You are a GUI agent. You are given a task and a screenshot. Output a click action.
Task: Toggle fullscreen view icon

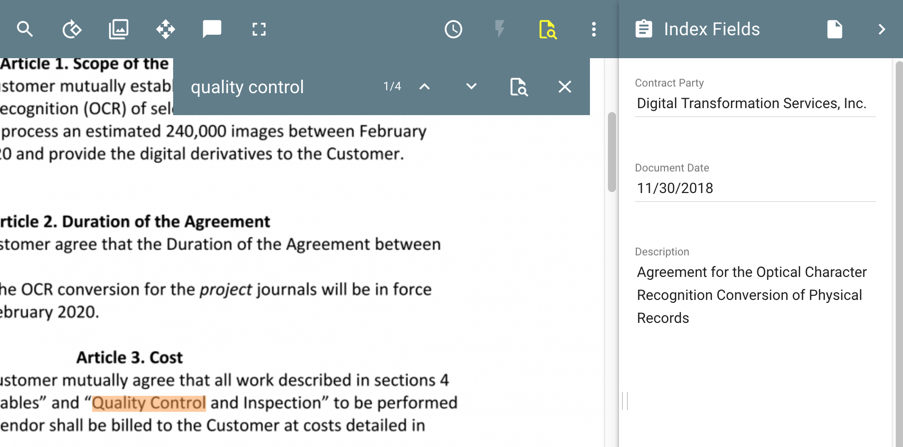[x=259, y=29]
